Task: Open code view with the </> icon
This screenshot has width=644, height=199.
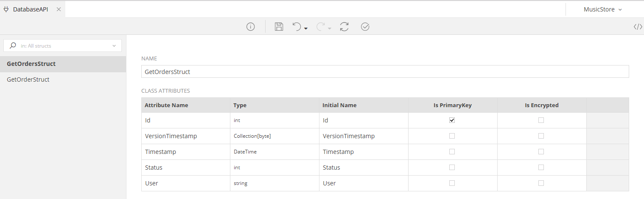Action: 638,27
